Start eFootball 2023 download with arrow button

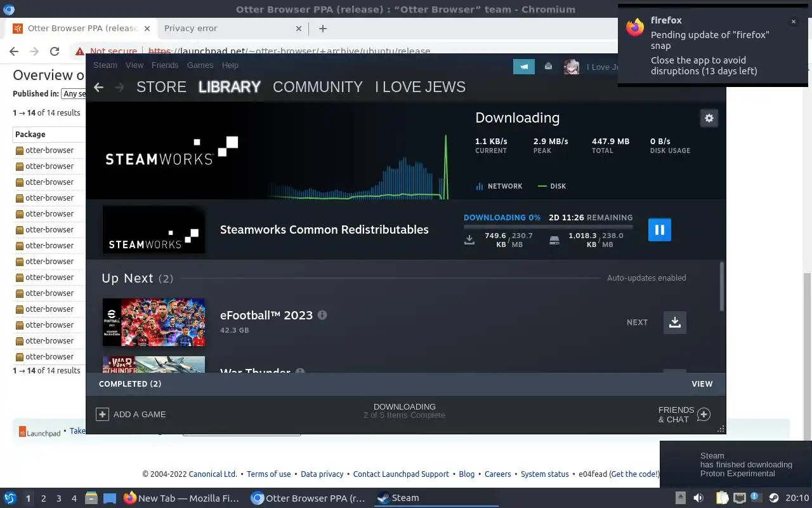click(675, 322)
